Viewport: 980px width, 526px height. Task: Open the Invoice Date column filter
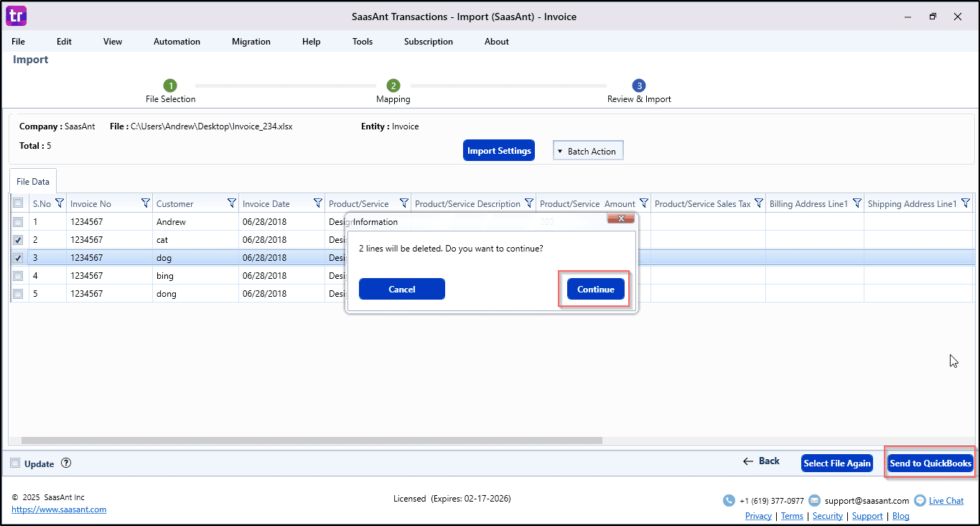coord(318,203)
